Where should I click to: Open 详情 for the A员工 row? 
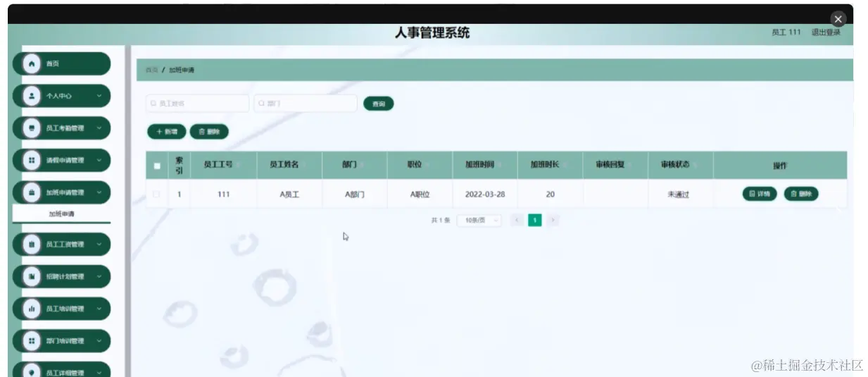(760, 194)
